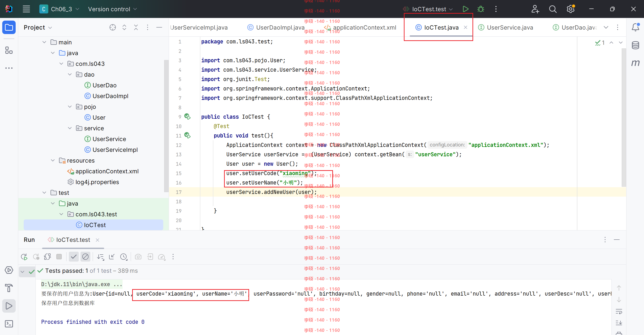This screenshot has width=644, height=335.
Task: Open IoCTest.test run configuration dropdown
Action: click(428, 9)
